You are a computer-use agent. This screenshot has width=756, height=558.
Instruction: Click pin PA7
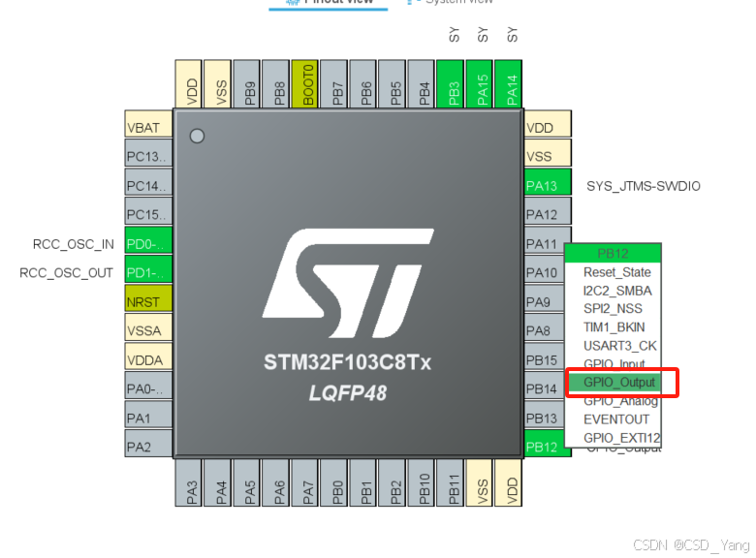point(304,482)
